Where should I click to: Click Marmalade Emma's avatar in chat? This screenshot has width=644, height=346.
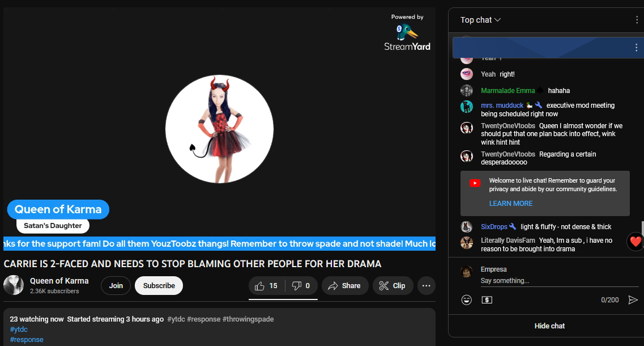tap(467, 91)
